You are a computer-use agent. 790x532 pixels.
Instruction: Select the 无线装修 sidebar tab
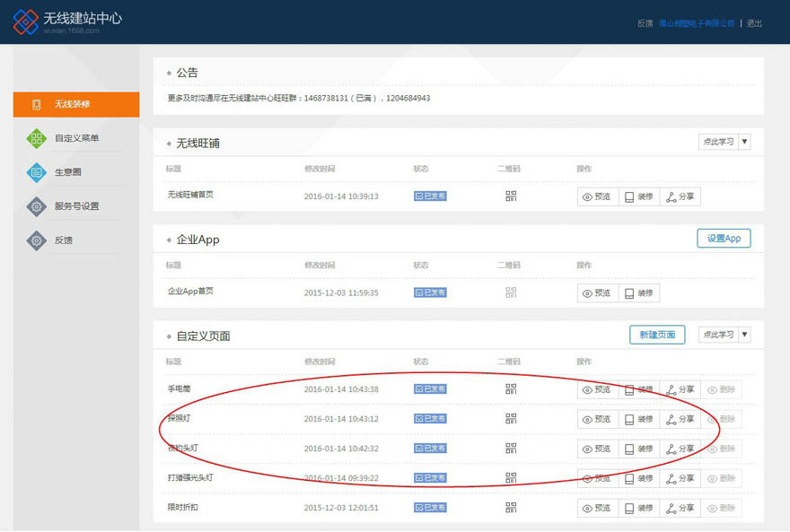76,104
